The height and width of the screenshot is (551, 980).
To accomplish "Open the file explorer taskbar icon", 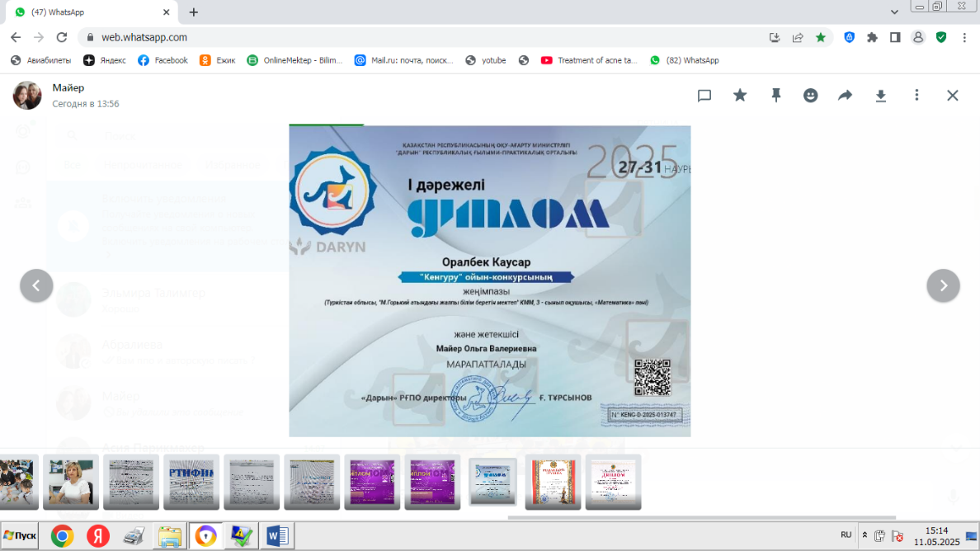I will pos(169,536).
